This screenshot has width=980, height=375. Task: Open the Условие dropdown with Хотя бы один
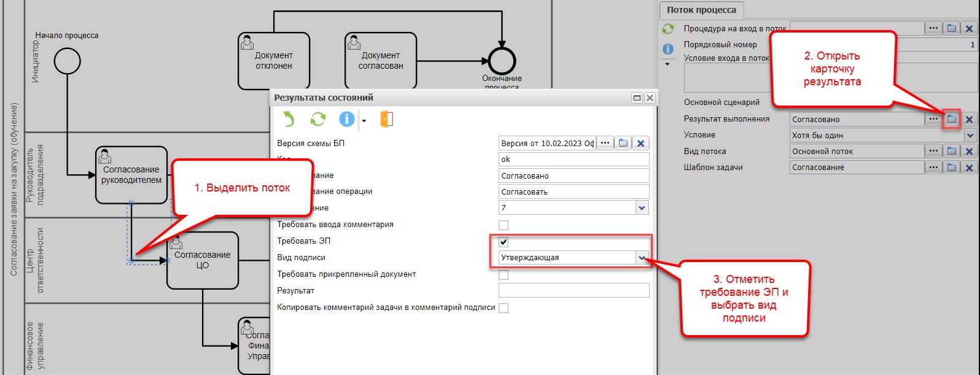tap(970, 136)
